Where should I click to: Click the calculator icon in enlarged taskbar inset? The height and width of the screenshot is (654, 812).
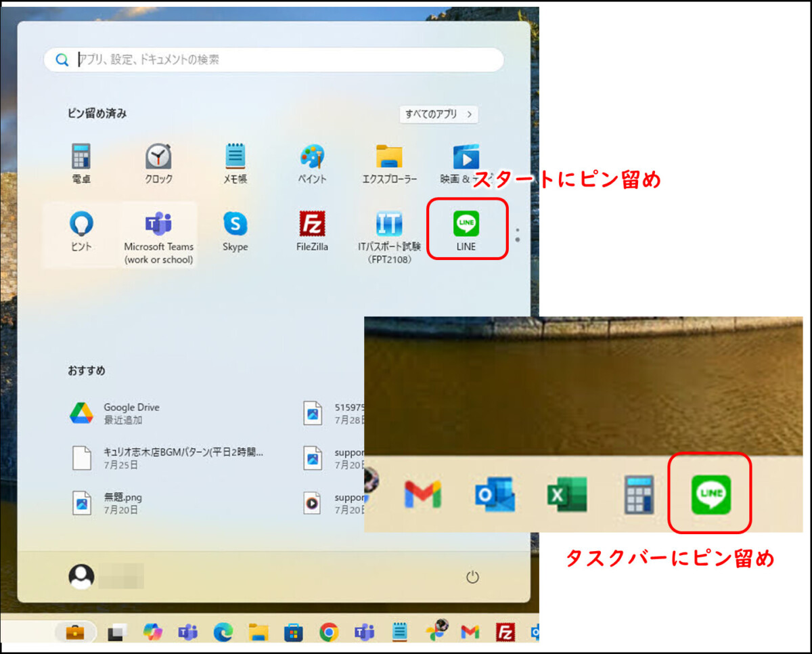pyautogui.click(x=639, y=494)
